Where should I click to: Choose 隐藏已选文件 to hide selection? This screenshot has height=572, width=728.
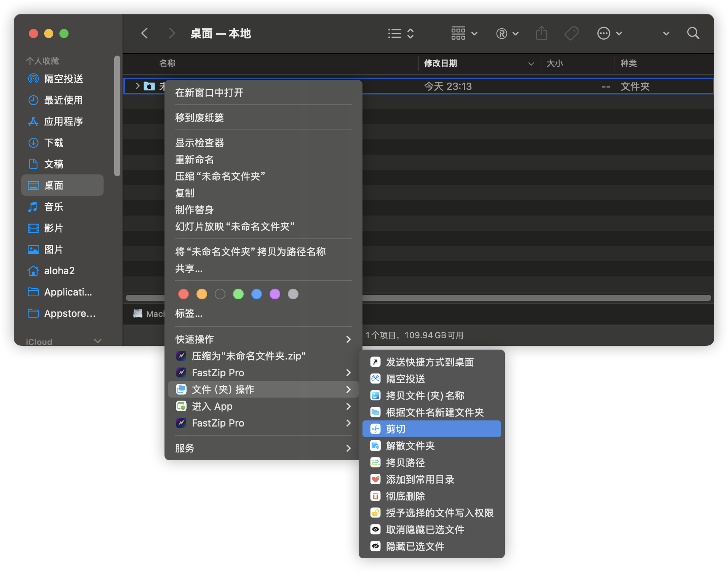415,546
